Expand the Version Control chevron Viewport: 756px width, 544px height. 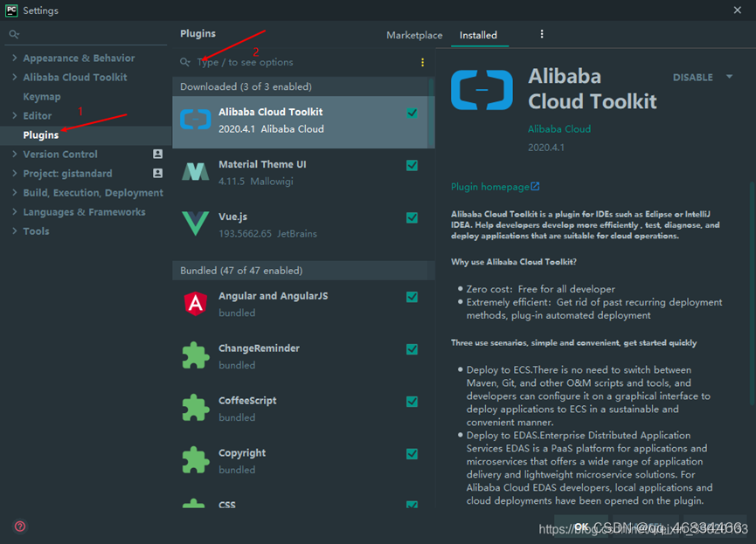click(x=15, y=155)
